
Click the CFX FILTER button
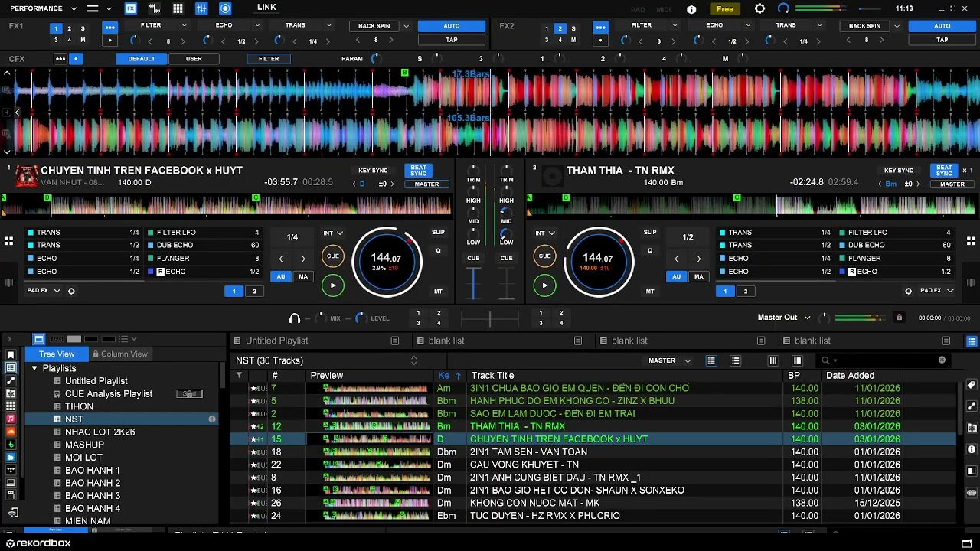269,59
